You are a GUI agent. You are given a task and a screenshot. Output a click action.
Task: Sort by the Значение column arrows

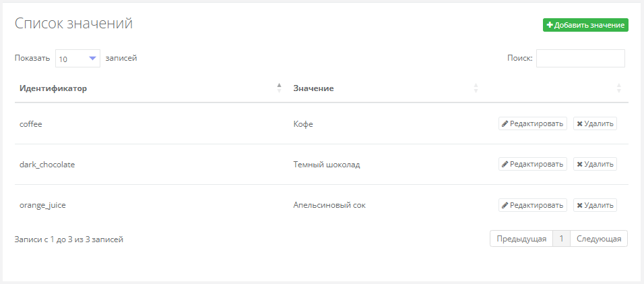476,88
